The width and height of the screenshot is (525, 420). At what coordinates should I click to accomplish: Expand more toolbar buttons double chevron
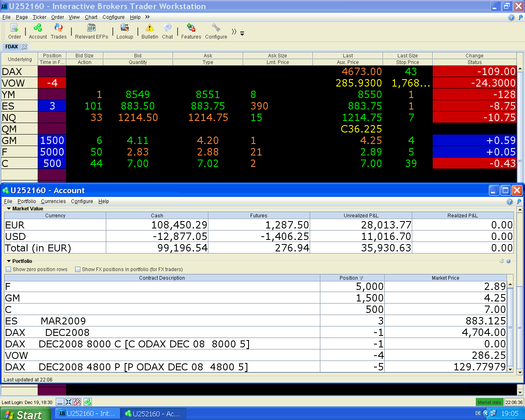234,32
